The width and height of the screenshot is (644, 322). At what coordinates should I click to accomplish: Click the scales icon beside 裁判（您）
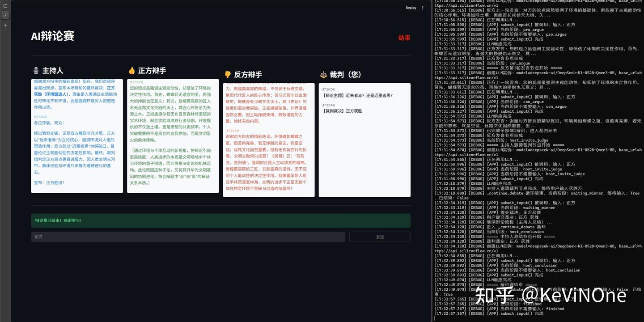tap(323, 74)
